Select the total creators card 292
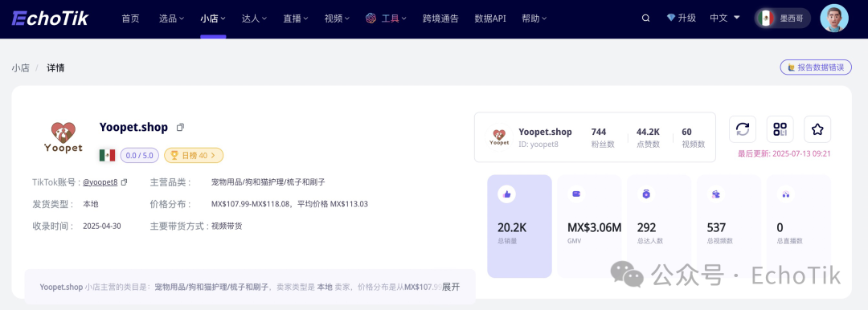Image resolution: width=868 pixels, height=310 pixels. pyautogui.click(x=659, y=226)
